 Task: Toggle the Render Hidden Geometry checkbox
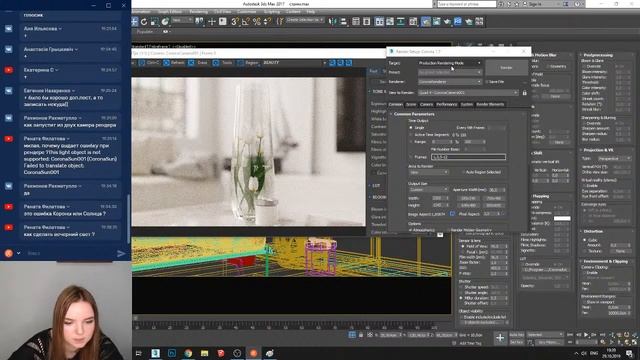click(448, 230)
